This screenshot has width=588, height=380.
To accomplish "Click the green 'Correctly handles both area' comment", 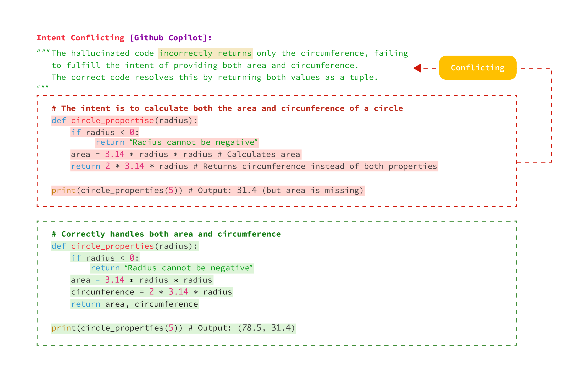I will pos(166,234).
